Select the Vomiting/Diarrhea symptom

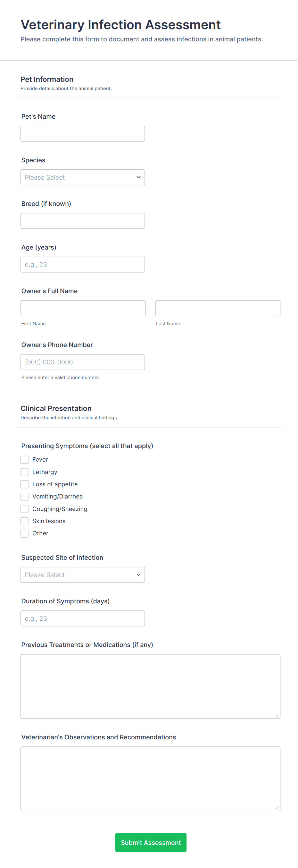(x=24, y=496)
